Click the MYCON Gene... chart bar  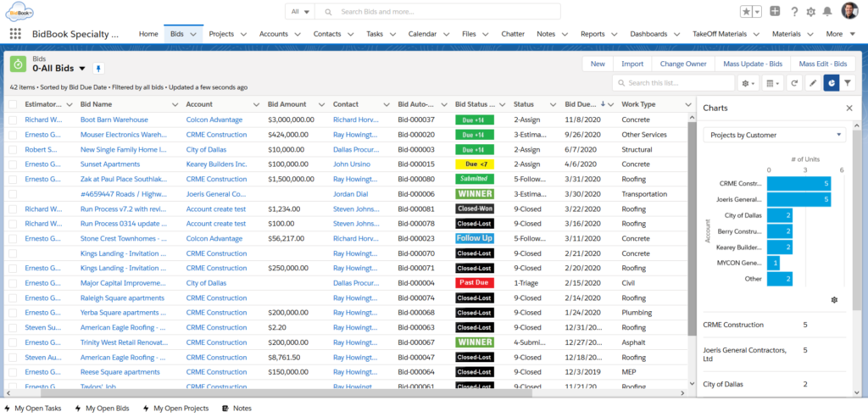coord(773,263)
